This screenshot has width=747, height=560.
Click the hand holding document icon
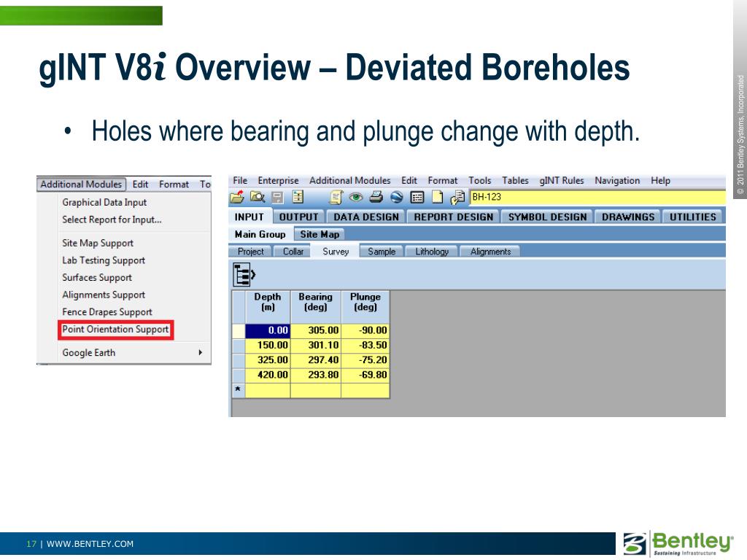pos(458,197)
